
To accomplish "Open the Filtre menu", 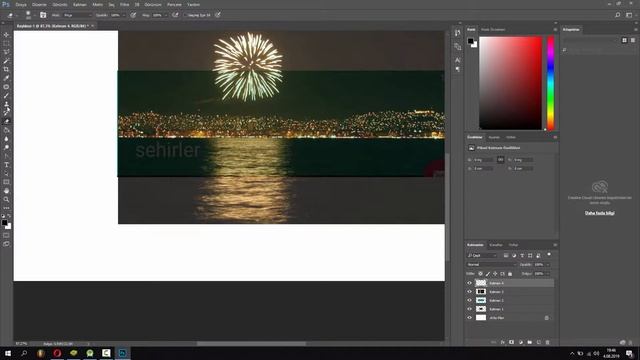I will [124, 4].
